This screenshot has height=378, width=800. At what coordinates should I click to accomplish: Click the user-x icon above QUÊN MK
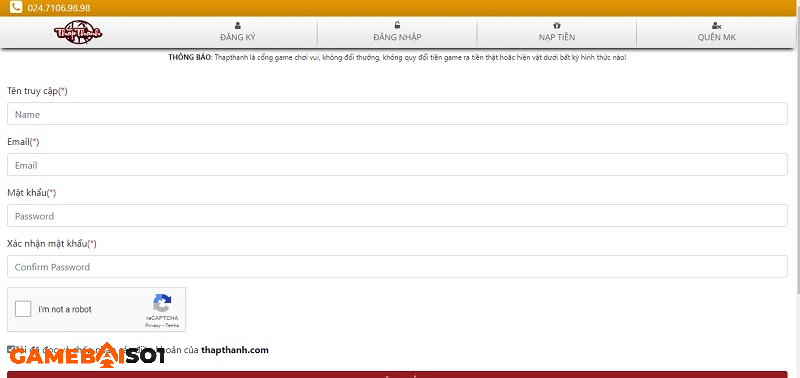pos(716,26)
